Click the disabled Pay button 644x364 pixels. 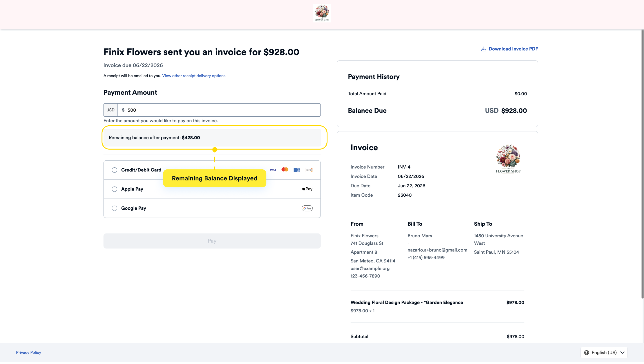212,241
